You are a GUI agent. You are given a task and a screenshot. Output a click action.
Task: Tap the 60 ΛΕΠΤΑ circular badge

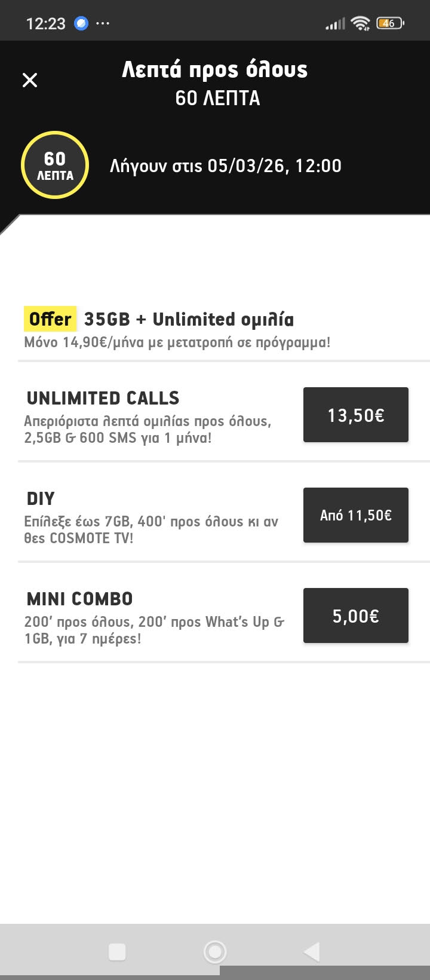55,166
